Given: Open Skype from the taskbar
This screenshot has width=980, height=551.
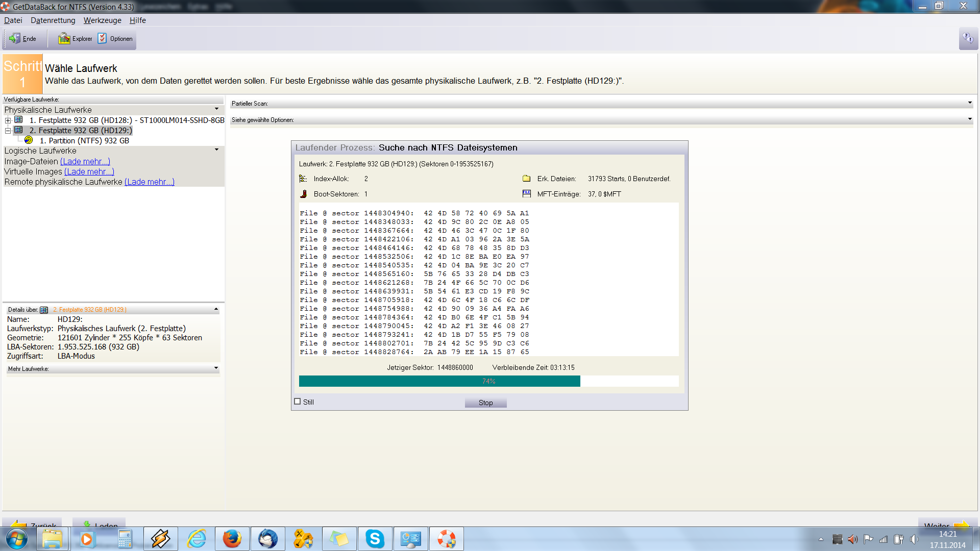Looking at the screenshot, I should (375, 539).
